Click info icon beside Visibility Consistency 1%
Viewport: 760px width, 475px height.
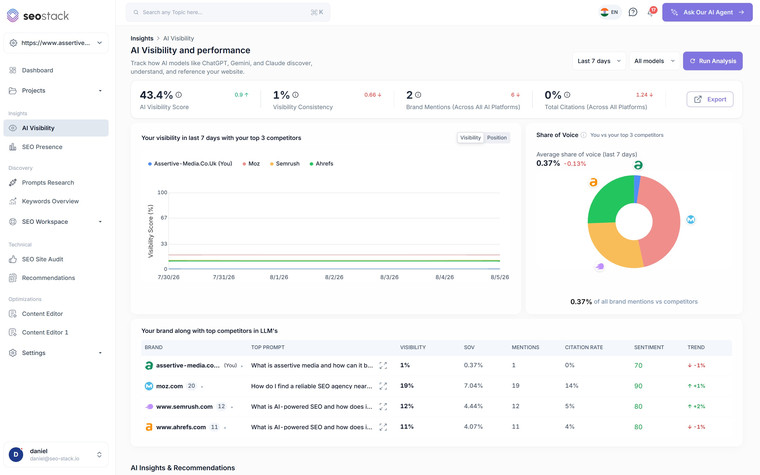[x=296, y=95]
